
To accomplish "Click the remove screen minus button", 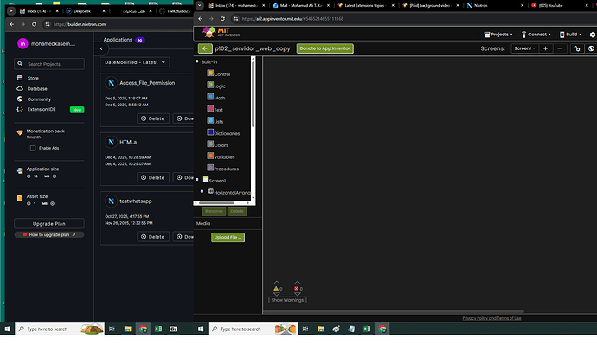I will point(560,49).
